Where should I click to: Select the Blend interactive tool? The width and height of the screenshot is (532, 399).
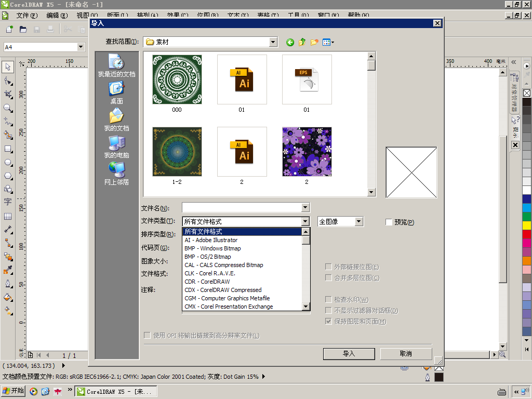pos(8,257)
